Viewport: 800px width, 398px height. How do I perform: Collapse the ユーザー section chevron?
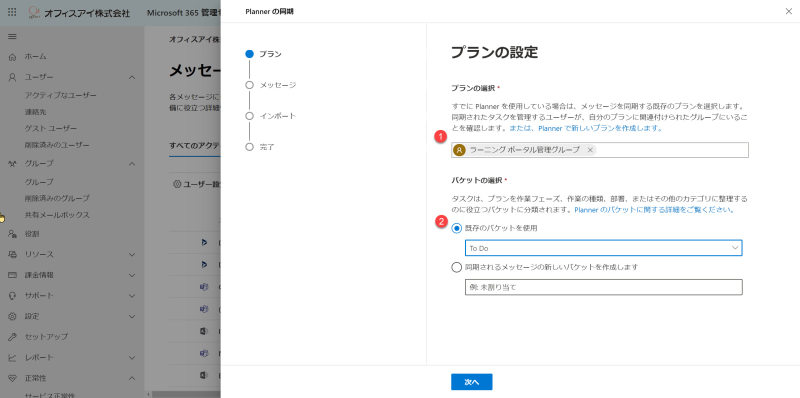click(x=132, y=77)
